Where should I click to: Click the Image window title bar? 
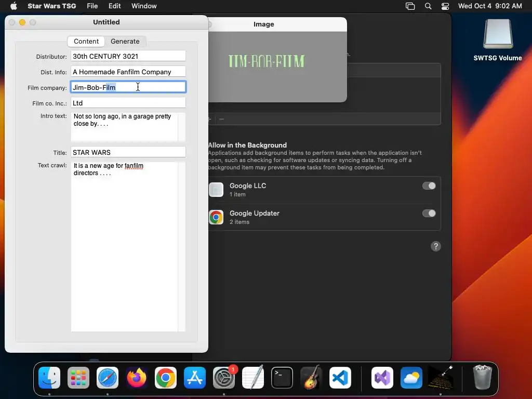277,24
